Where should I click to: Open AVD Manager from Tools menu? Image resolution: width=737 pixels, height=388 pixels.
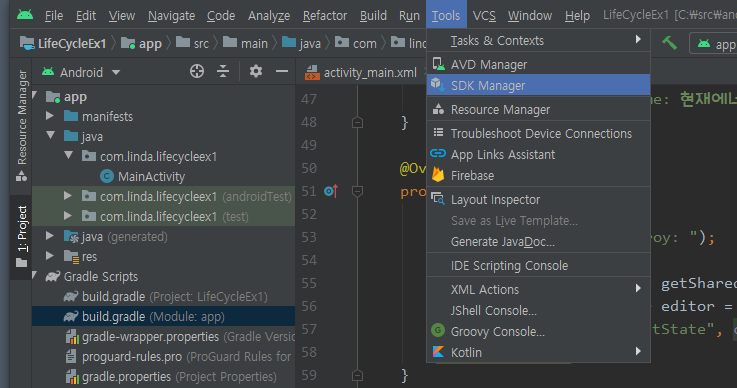coord(538,64)
